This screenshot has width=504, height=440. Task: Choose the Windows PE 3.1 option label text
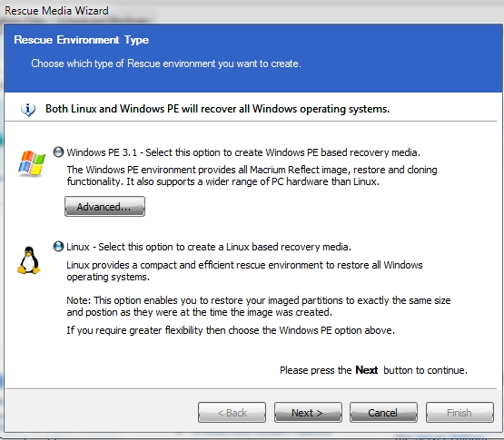243,152
